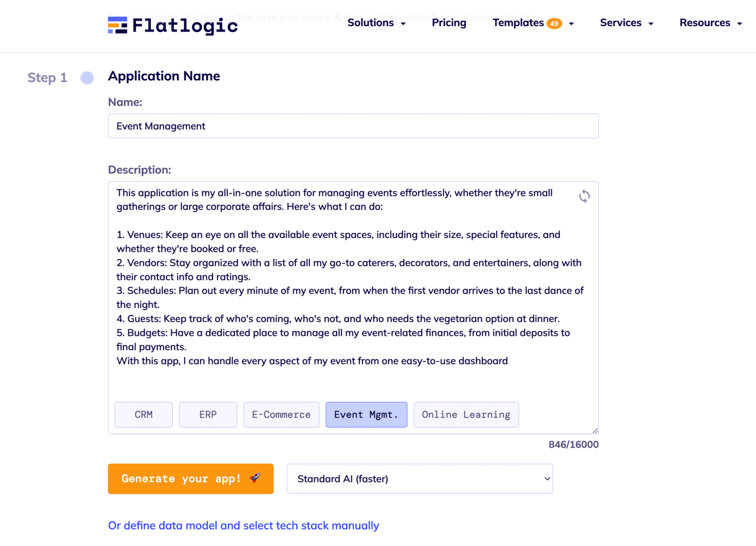Deselect the active Event Mgmt. preset
Image resolution: width=756 pixels, height=546 pixels.
click(366, 415)
